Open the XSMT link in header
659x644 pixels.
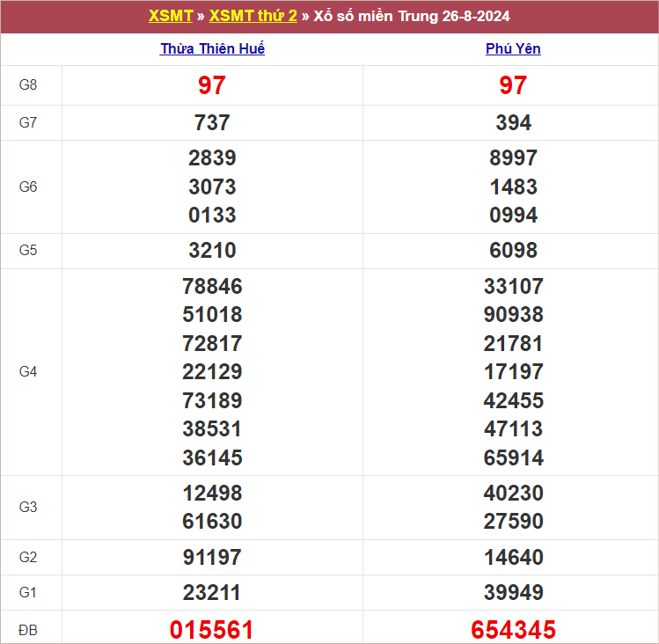pos(171,16)
